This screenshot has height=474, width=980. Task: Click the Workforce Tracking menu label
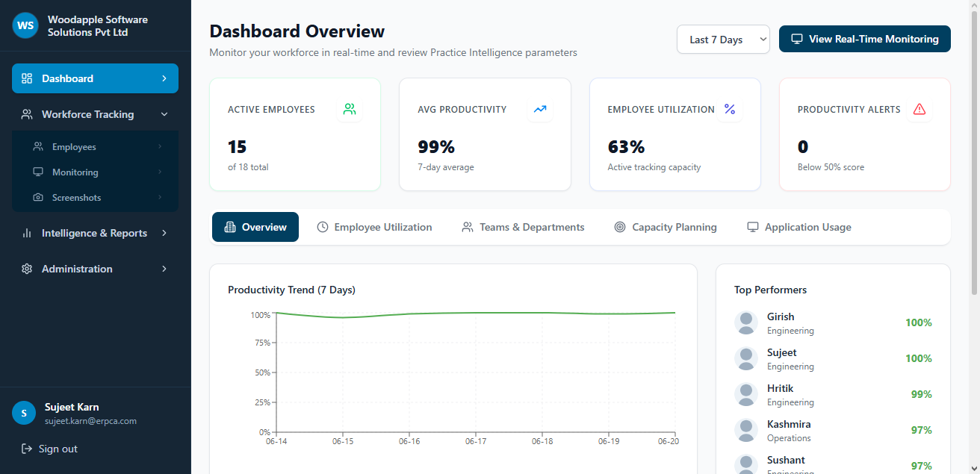pos(87,114)
